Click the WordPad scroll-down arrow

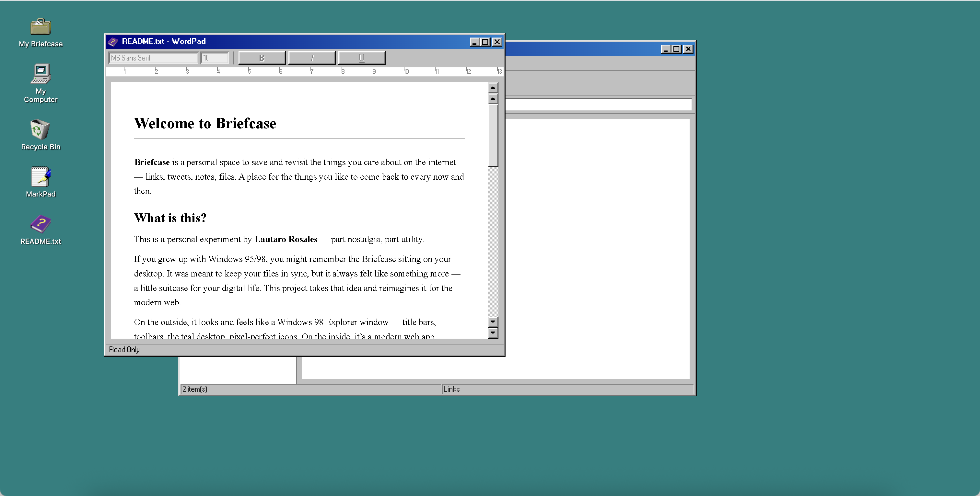click(494, 321)
